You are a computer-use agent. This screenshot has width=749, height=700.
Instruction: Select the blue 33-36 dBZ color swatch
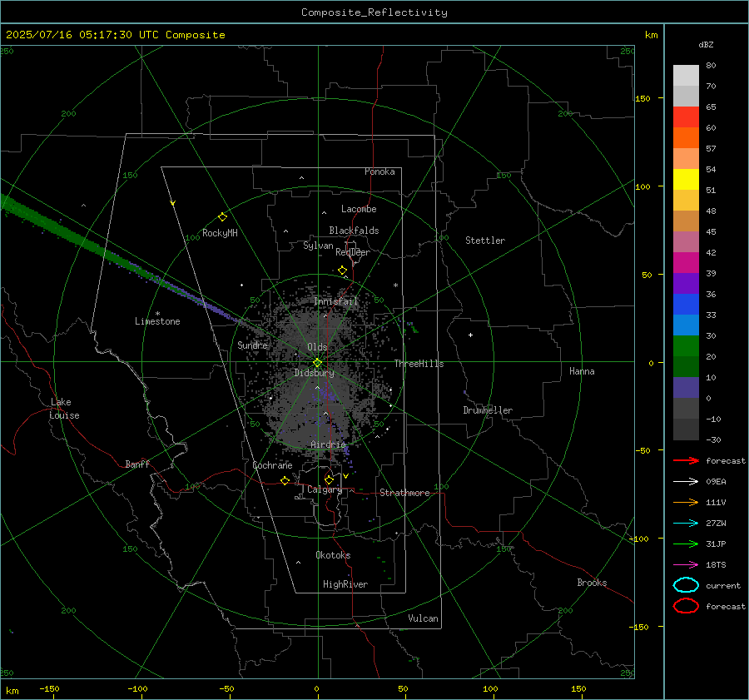point(686,304)
